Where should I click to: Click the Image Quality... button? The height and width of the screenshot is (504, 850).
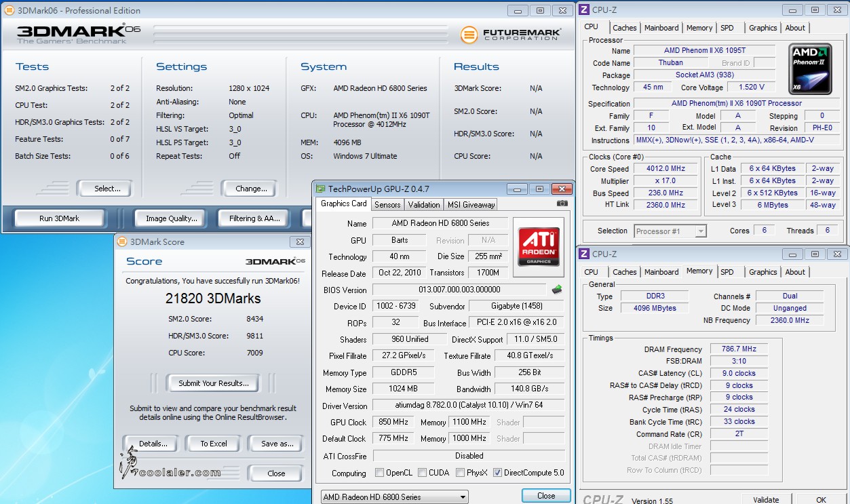[171, 218]
